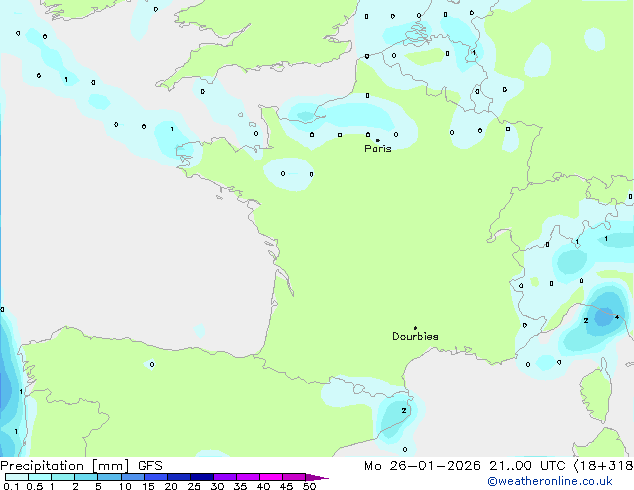634x490 pixels.
Task: Pick the 20–25 mm dark blue legend swatch
Action: (179, 477)
